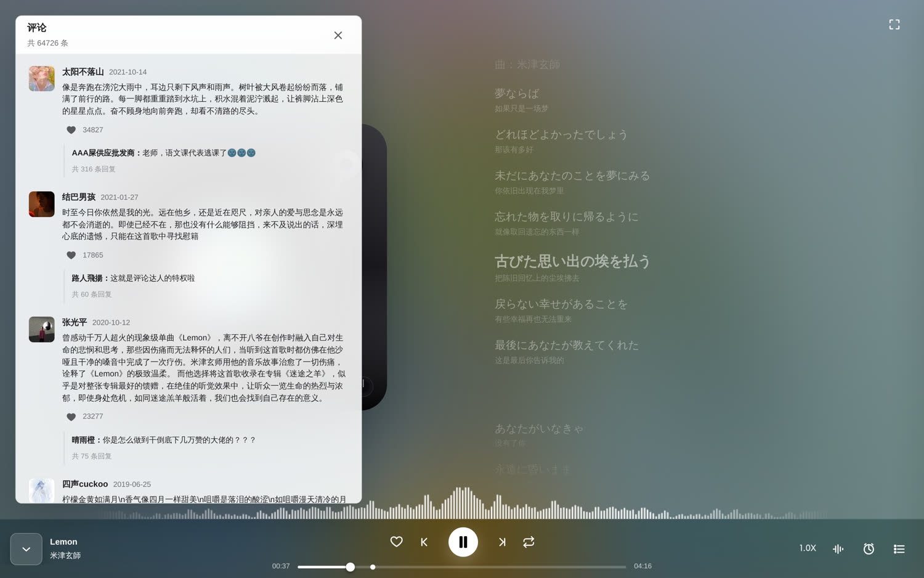924x578 pixels.
Task: Skip to next track
Action: (x=502, y=542)
